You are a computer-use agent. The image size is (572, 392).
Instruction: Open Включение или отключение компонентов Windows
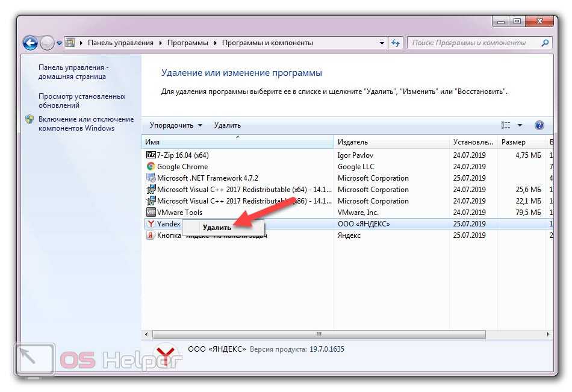(x=85, y=123)
